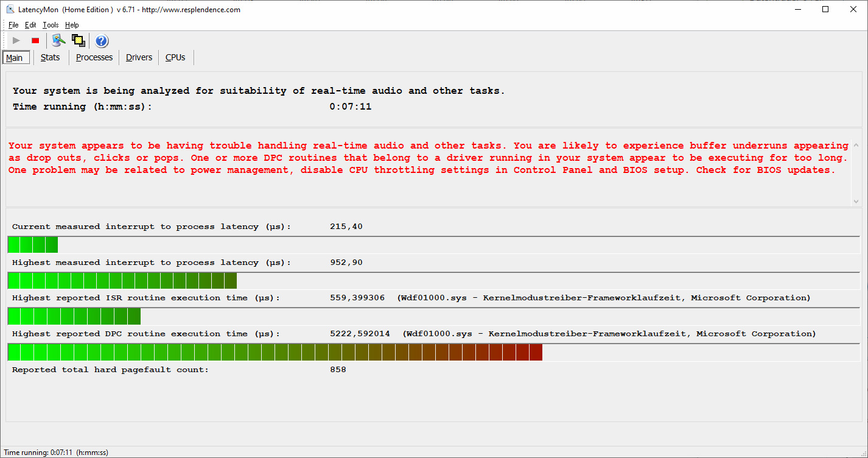The width and height of the screenshot is (868, 458).
Task: Switch to the Stats tab
Action: point(51,57)
